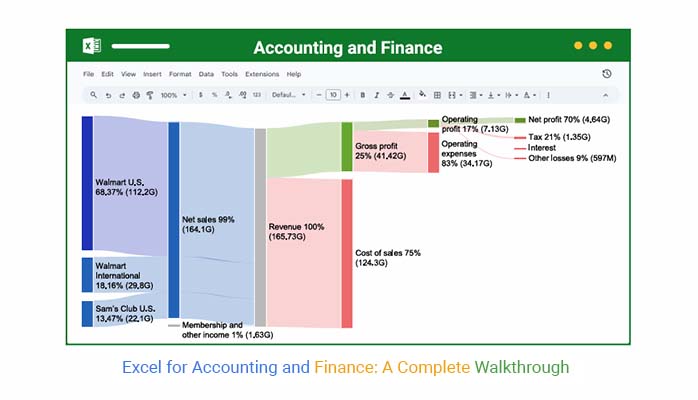Open the text color picker
The height and width of the screenshot is (400, 698).
[x=404, y=95]
